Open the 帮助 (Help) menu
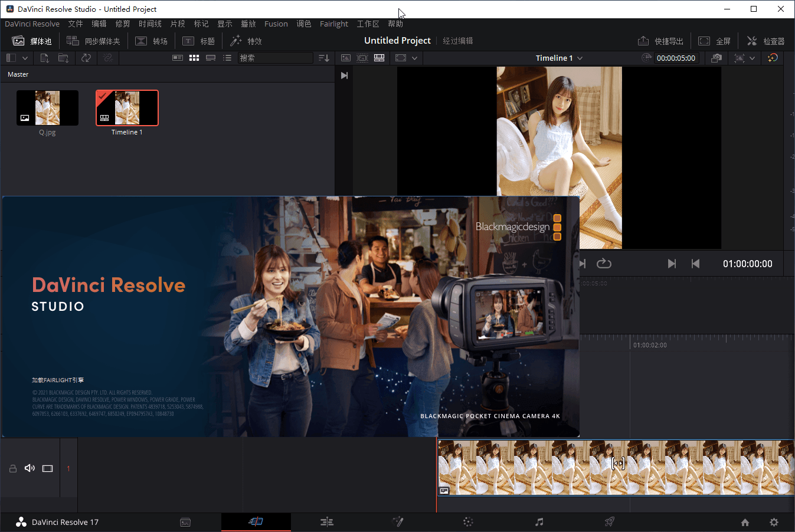This screenshot has width=795, height=532. tap(395, 24)
